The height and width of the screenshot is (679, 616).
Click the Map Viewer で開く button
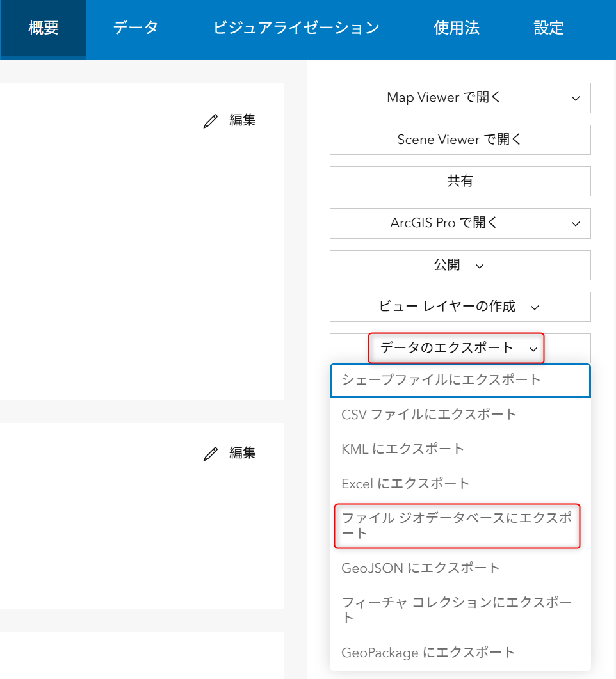[x=444, y=98]
